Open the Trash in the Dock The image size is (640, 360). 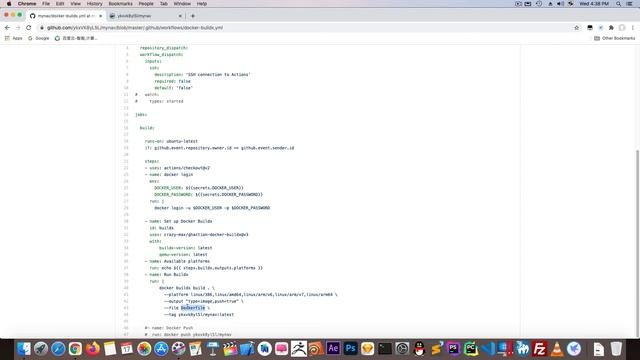click(x=616, y=349)
